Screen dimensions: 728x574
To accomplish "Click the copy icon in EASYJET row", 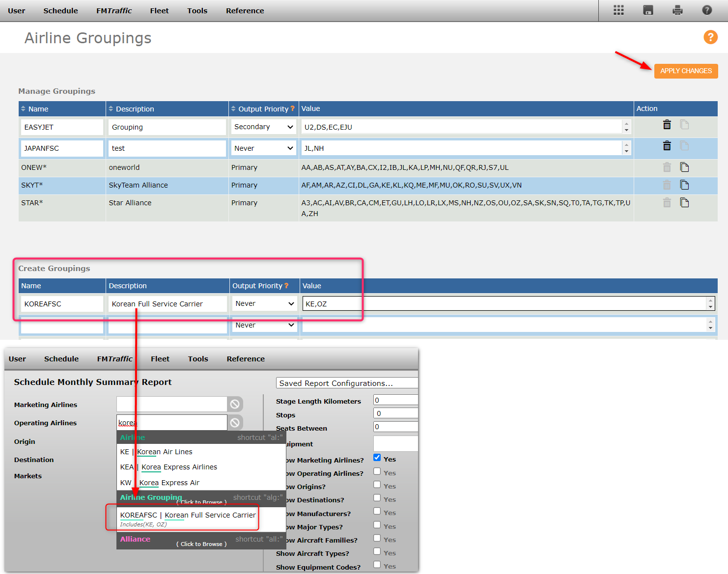I will pos(684,125).
